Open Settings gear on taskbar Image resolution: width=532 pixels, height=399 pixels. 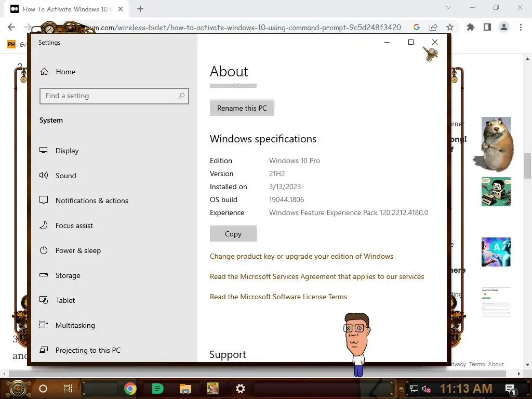tap(240, 389)
